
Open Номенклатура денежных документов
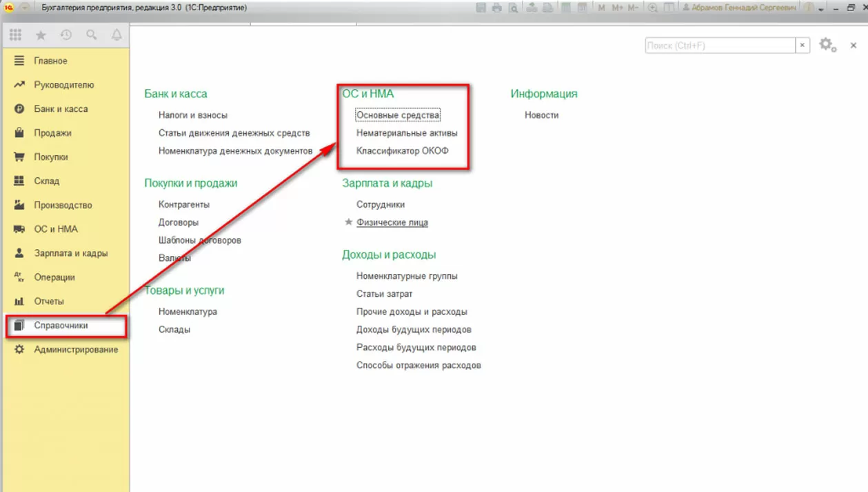(236, 151)
